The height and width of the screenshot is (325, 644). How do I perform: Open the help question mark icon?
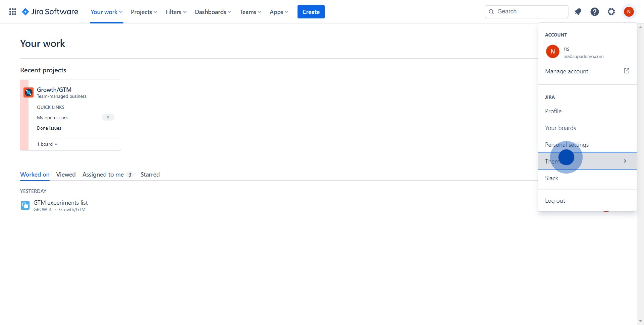[x=594, y=12]
